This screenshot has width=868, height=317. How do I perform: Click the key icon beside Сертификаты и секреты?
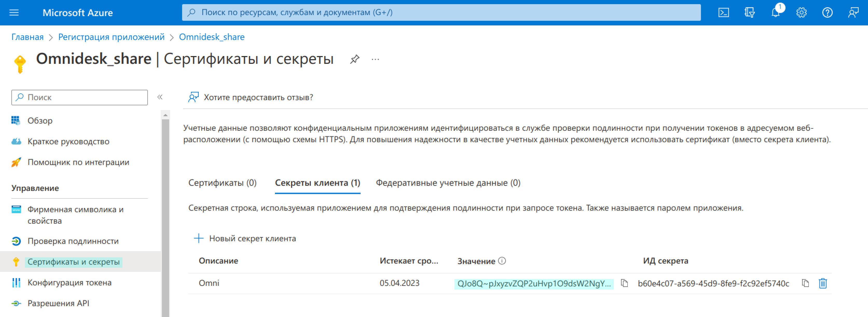coord(16,262)
